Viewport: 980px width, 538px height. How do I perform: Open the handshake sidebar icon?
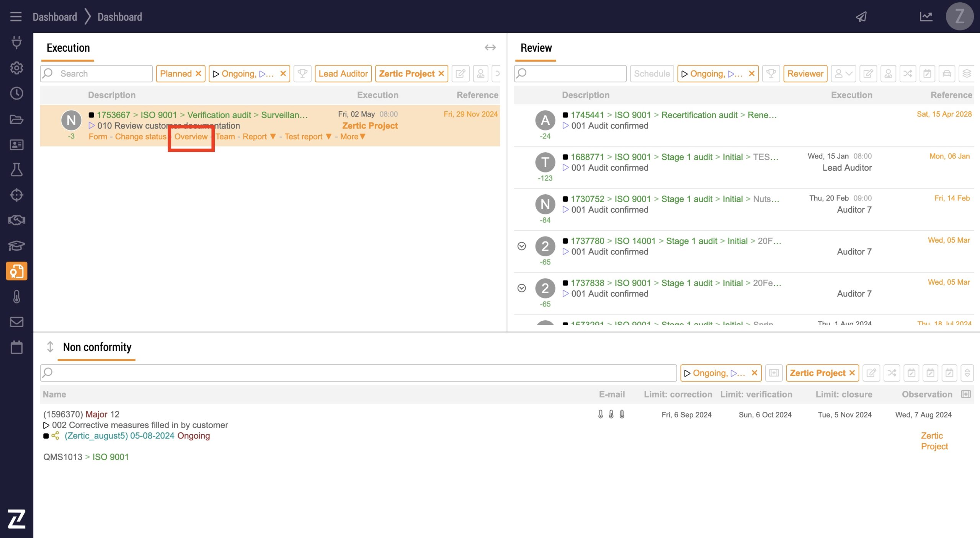[16, 220]
